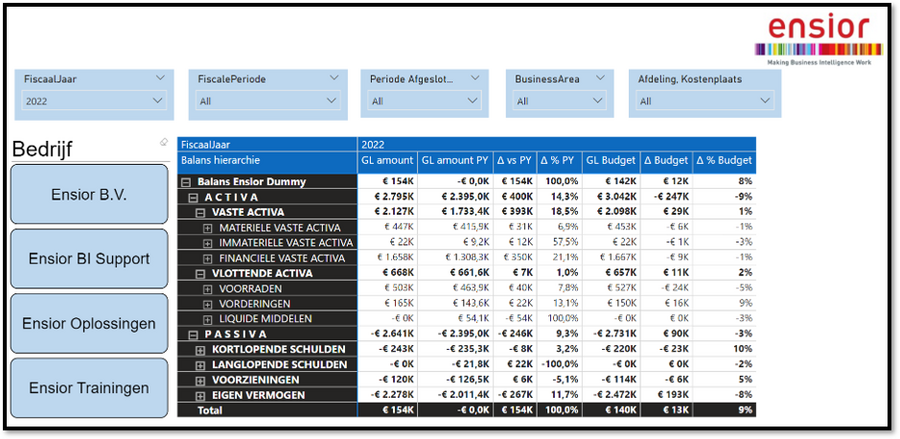
Task: Select the -5,1% Voorzieningen cell
Action: (560, 379)
